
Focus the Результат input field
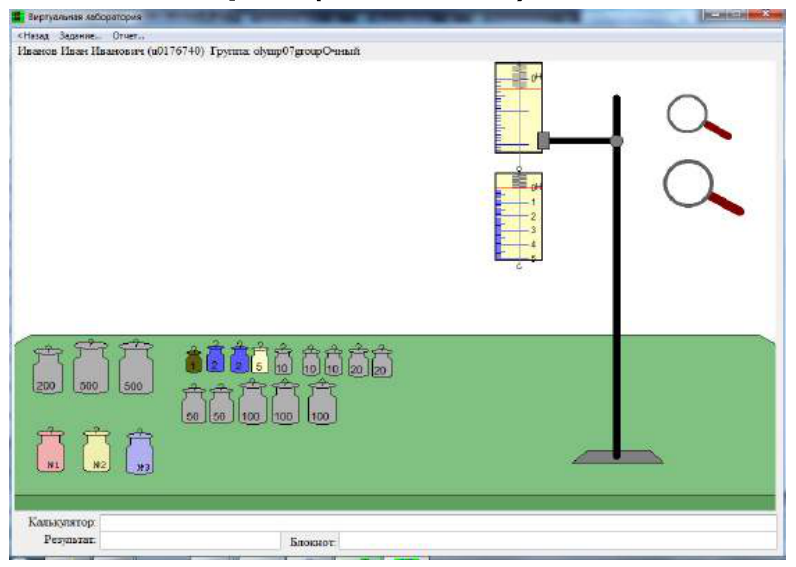(x=190, y=541)
